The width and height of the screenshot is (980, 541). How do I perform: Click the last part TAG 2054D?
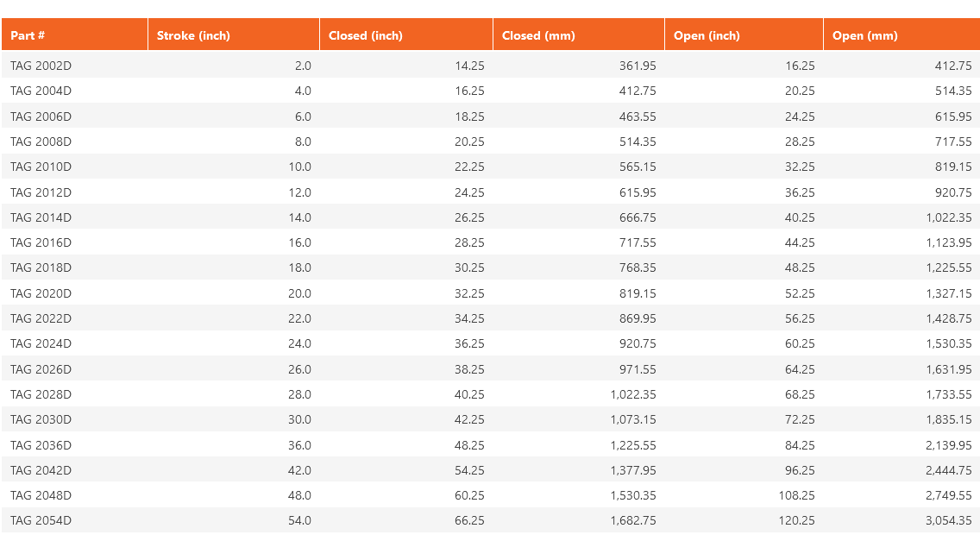tap(41, 520)
